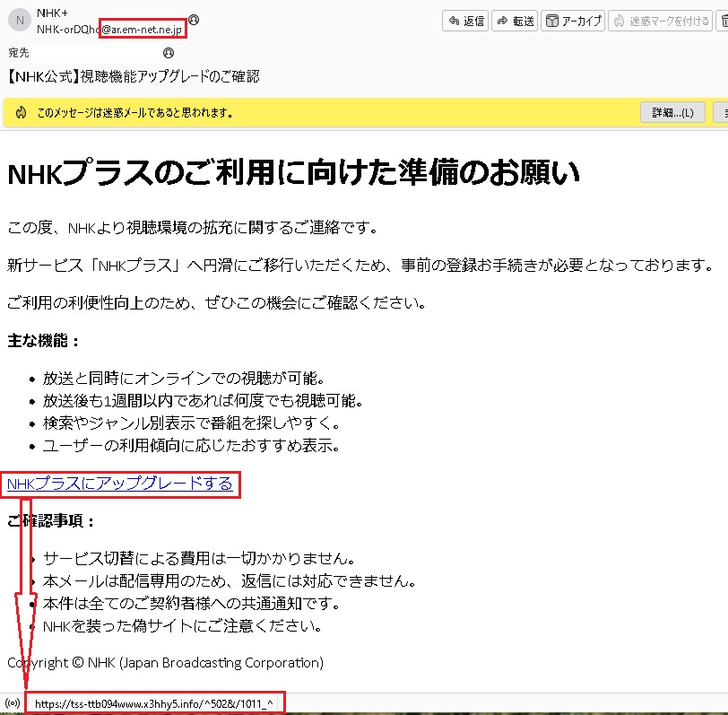Screen dimensions: 728x715
Task: Click bullet 放送後も1週間以内であれば何度でも視聴可能
Action: coord(203,400)
